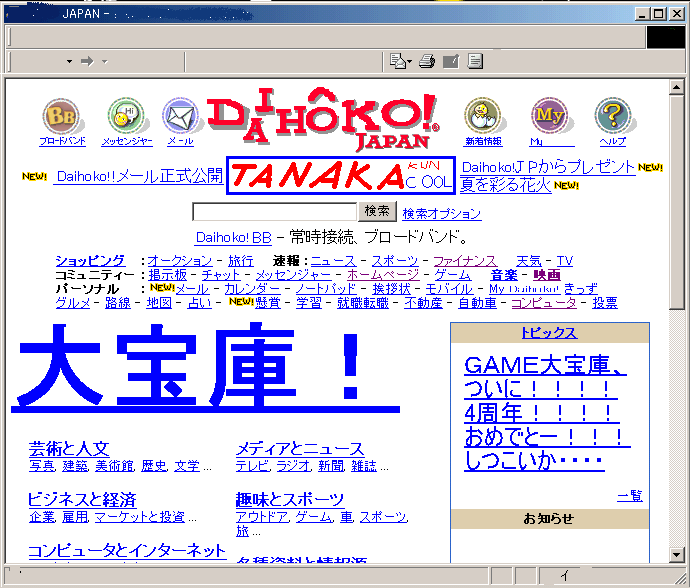690x588 pixels.
Task: Open the モバイル link
Action: [449, 289]
